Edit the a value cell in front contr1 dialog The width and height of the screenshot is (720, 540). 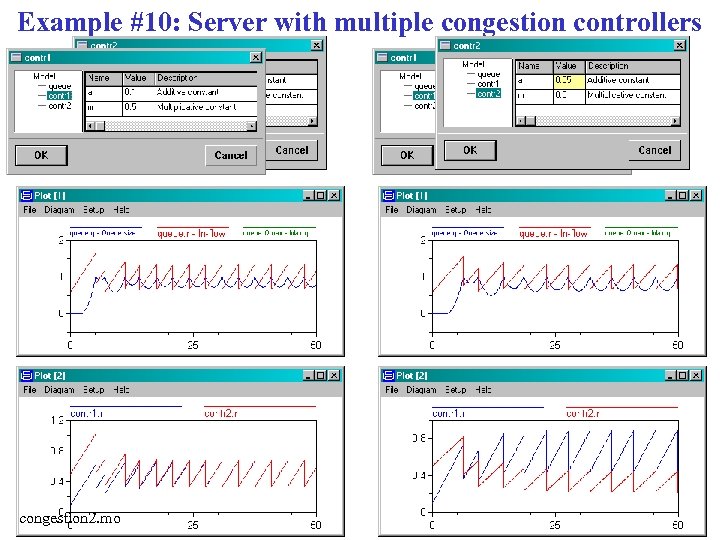tap(138, 92)
